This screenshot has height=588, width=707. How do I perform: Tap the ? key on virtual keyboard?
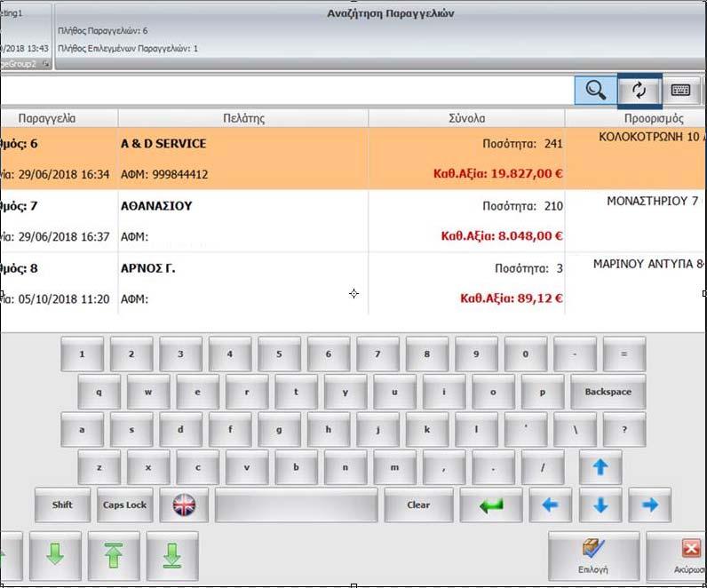tap(624, 429)
